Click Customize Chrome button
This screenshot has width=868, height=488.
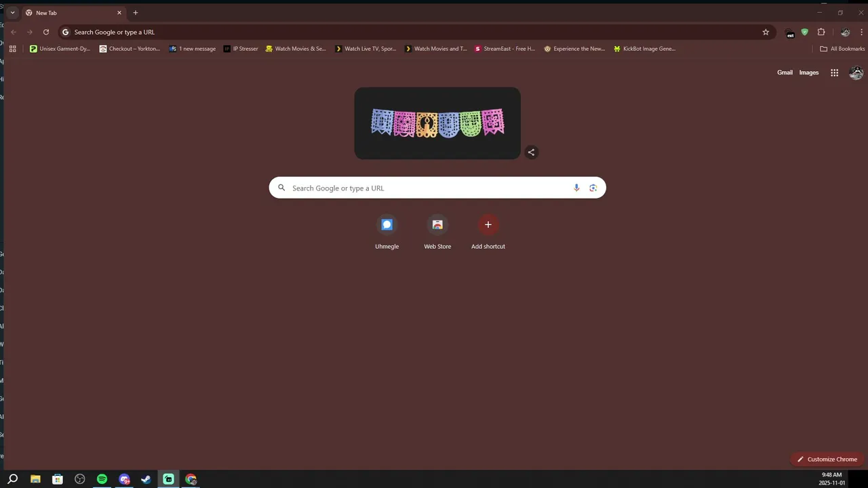(827, 459)
